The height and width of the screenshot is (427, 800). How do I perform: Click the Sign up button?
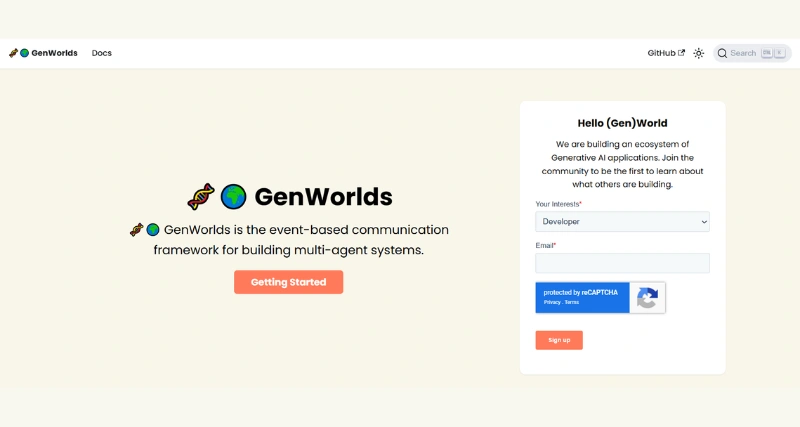559,340
